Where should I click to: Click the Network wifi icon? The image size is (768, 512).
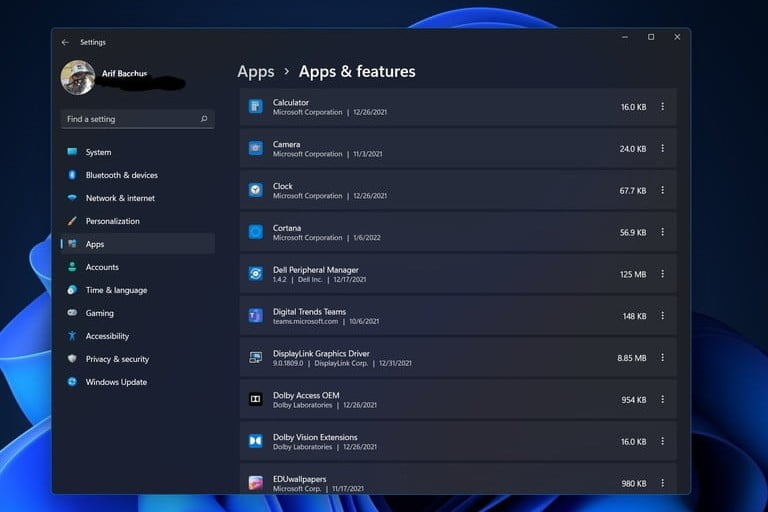[72, 198]
